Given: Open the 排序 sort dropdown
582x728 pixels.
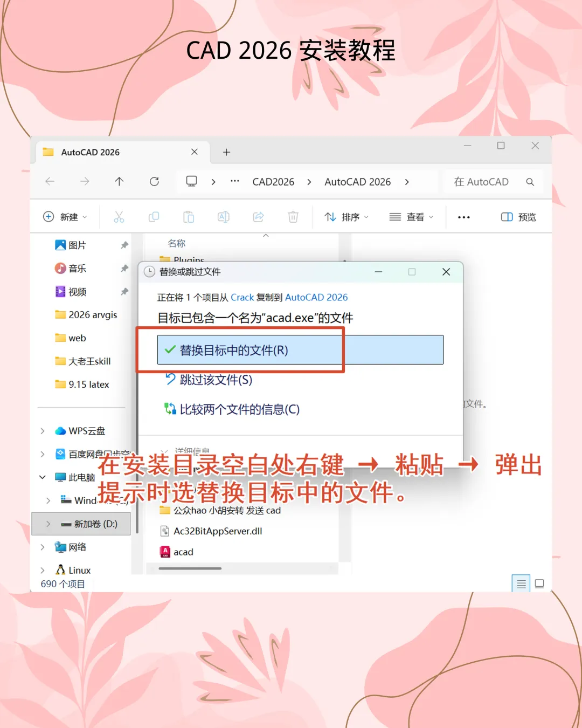Looking at the screenshot, I should click(x=347, y=217).
